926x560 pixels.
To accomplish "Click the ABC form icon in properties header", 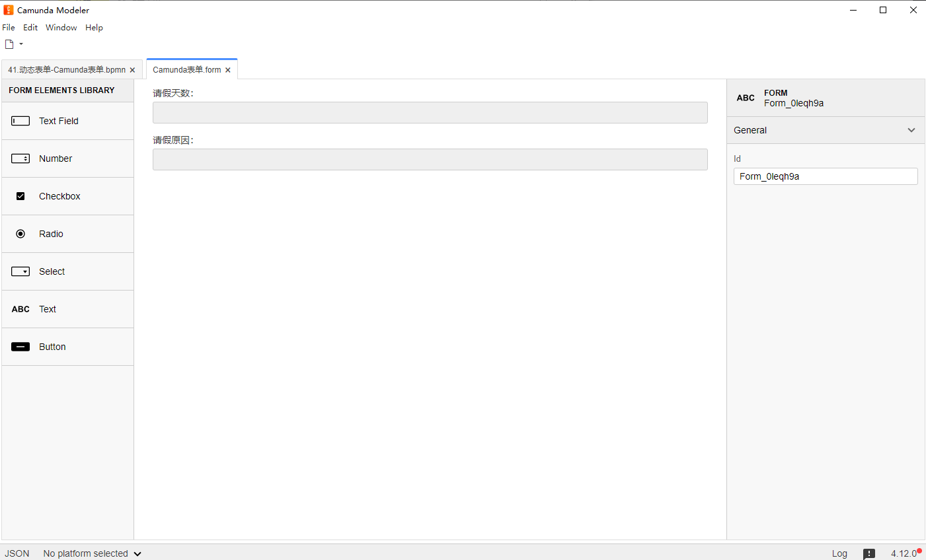I will (x=746, y=98).
